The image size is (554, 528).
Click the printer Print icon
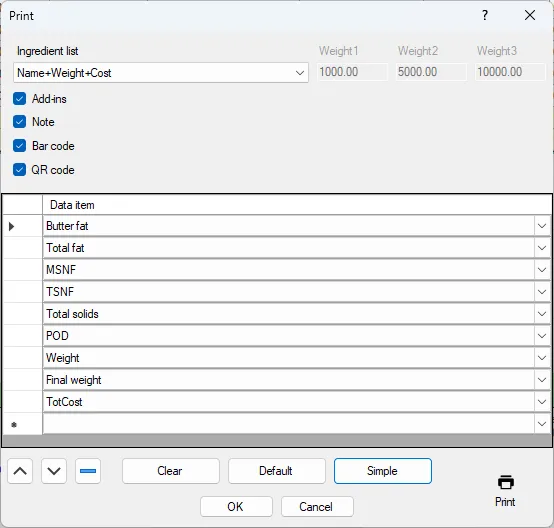506,483
